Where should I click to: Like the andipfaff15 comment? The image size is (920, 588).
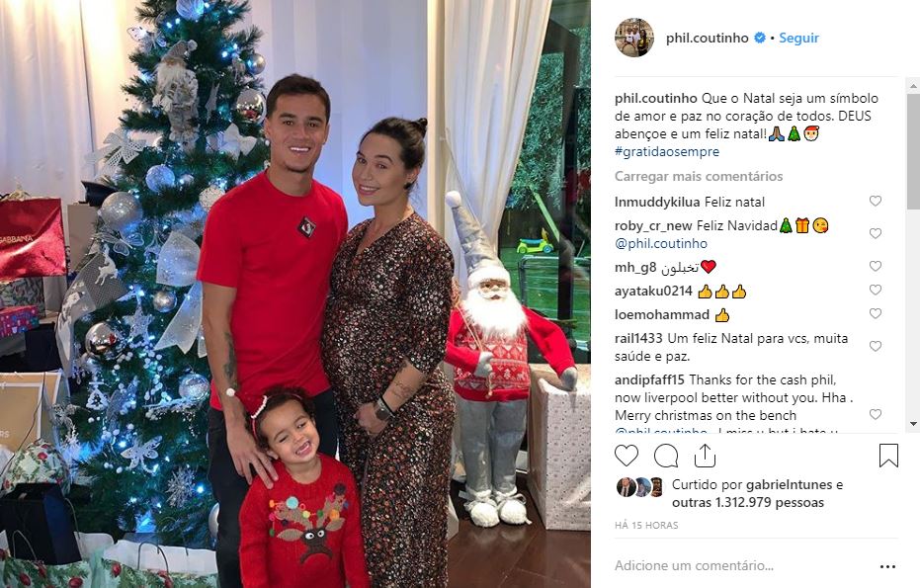click(x=876, y=414)
